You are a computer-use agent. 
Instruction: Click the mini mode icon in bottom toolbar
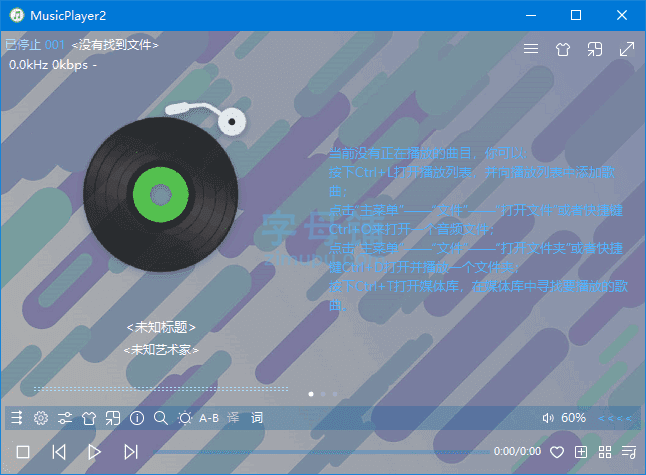(x=112, y=418)
